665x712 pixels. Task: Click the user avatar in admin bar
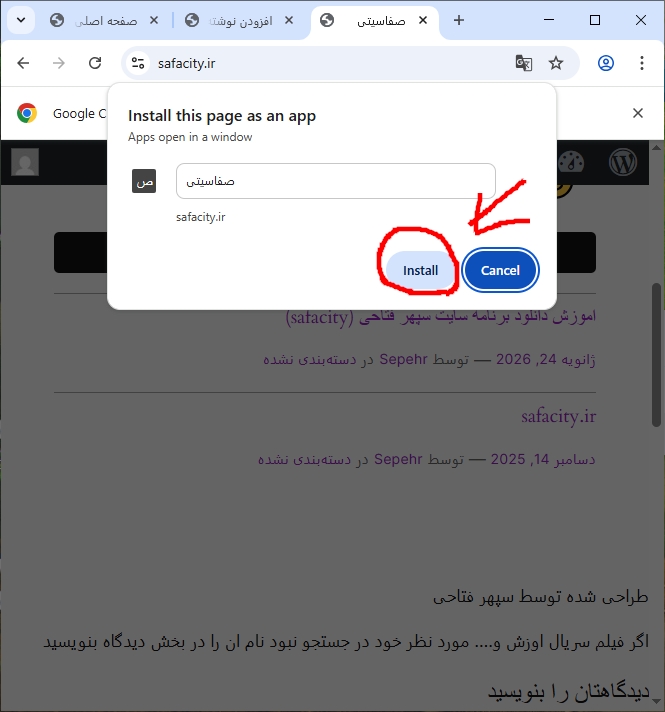click(25, 162)
